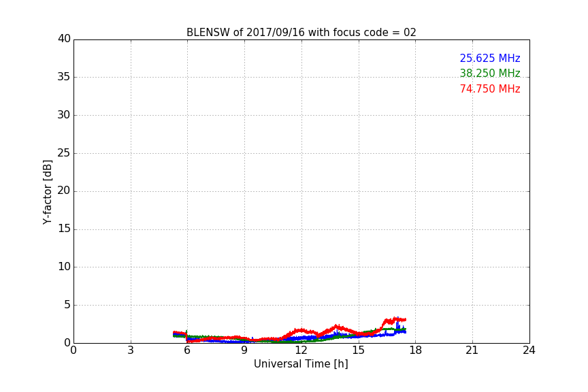Click the 'Y-factor [dB]' axis label
This screenshot has height=392, width=588.
click(48, 192)
